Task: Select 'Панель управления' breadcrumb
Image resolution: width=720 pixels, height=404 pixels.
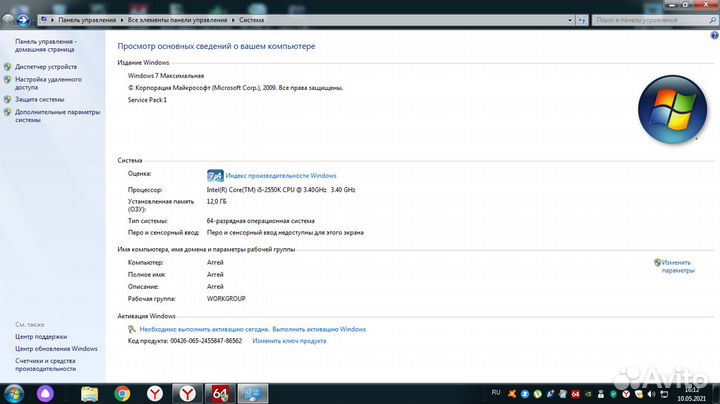Action: [87, 20]
